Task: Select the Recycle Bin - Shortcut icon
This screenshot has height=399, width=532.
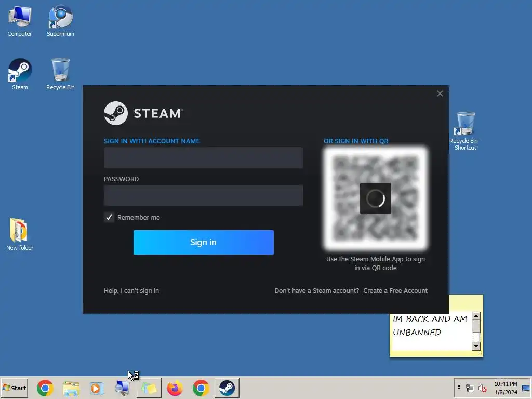Action: pyautogui.click(x=465, y=131)
